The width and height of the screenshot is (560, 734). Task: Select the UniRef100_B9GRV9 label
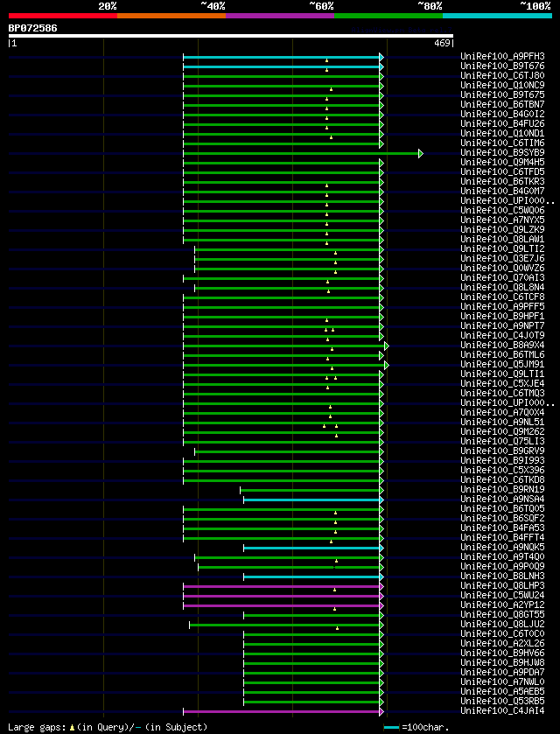point(502,451)
